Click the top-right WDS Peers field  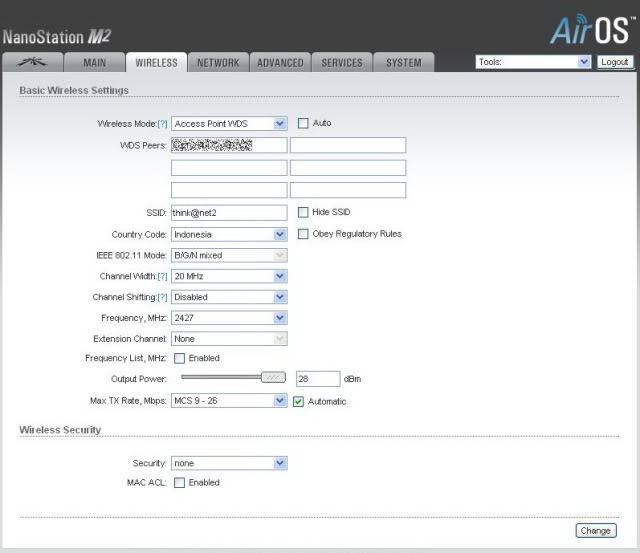pos(348,145)
